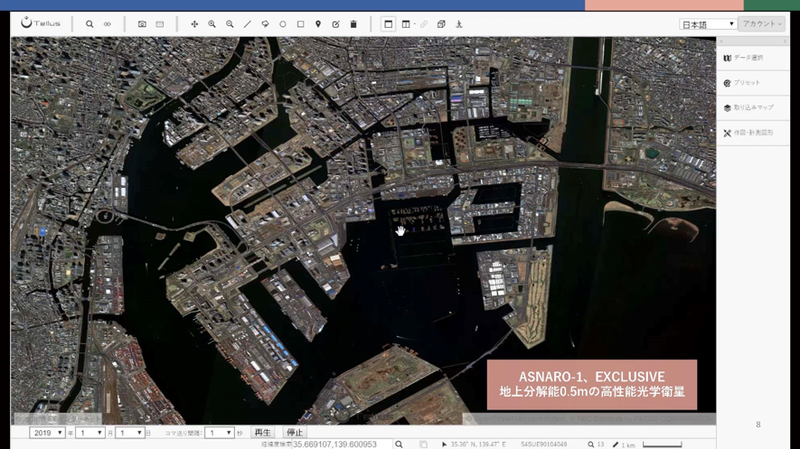Select the zoom-in magnifier tool
This screenshot has height=449, width=800.
click(x=212, y=24)
